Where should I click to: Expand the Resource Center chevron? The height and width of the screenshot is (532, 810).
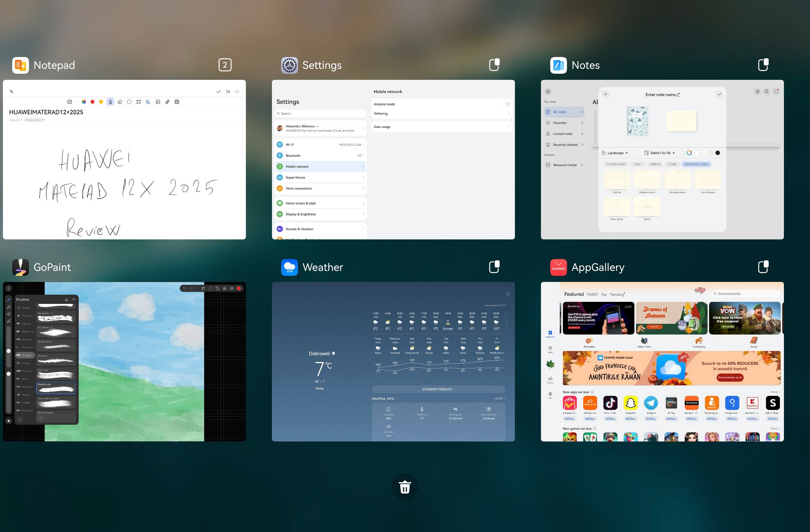pos(582,165)
